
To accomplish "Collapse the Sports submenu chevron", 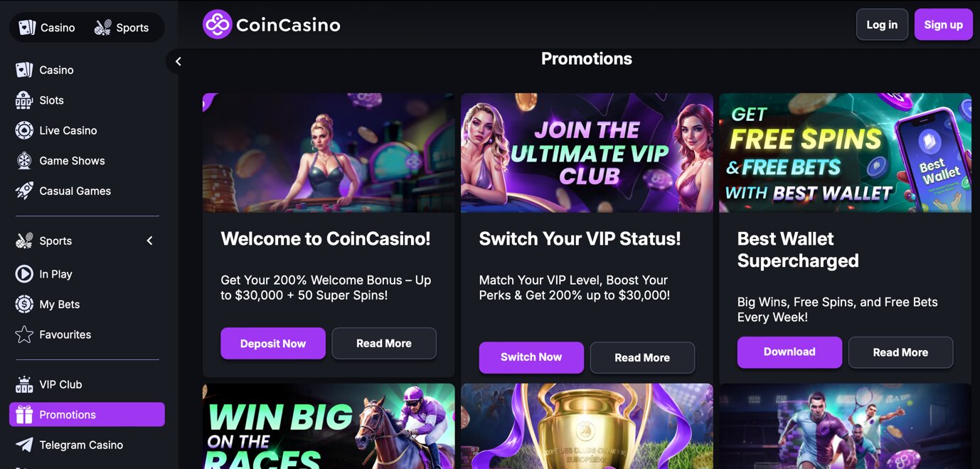I will [x=149, y=241].
